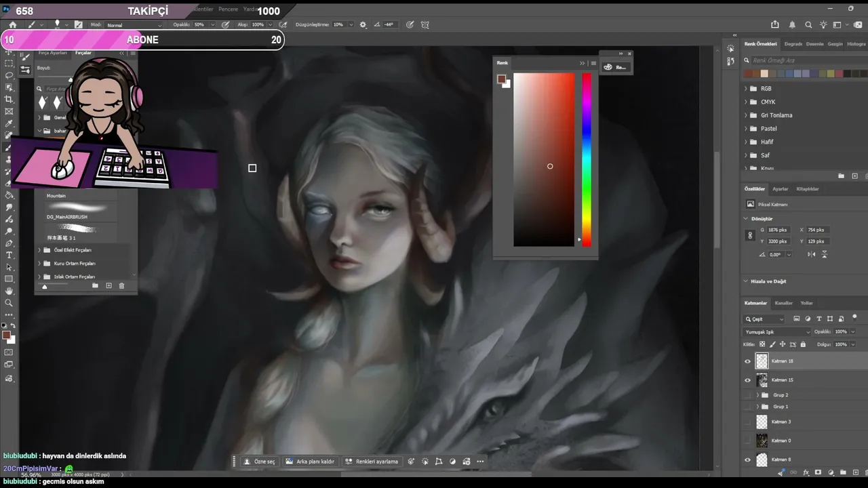Expand the RGB swatch folder
This screenshot has width=868, height=488.
746,89
